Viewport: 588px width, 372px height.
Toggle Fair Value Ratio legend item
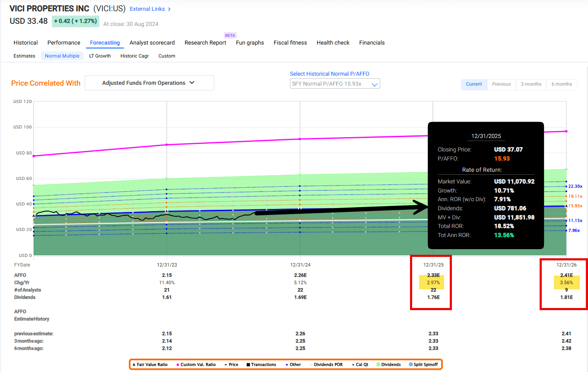pos(149,365)
